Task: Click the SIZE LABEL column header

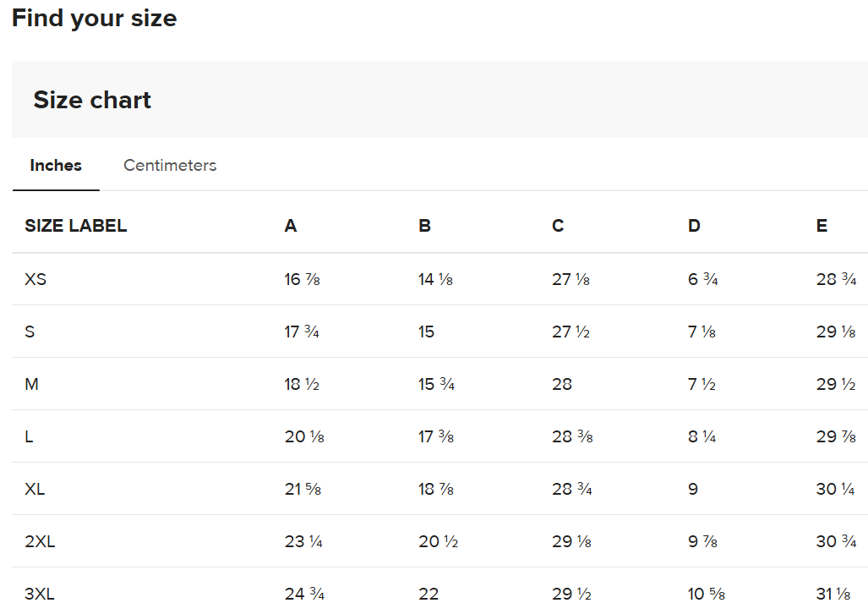Action: tap(76, 226)
